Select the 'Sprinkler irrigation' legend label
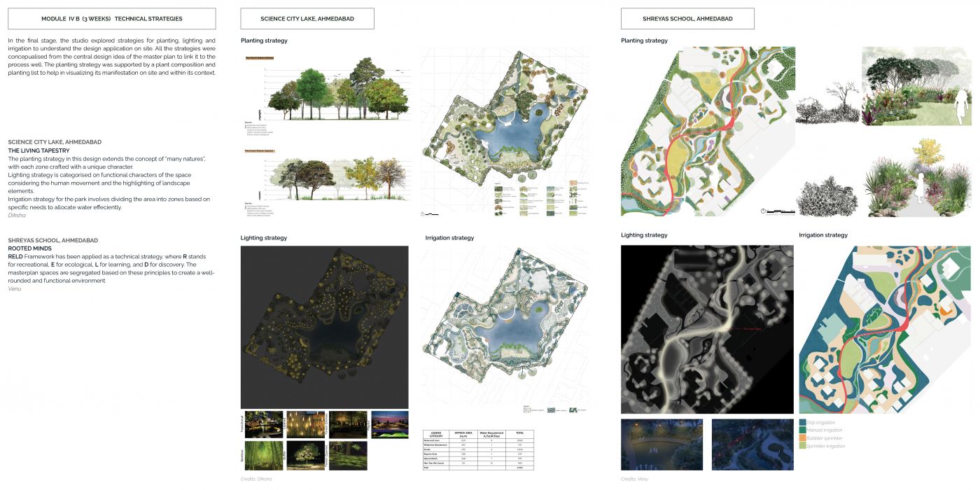Screen dimensions: 980x490 click(x=826, y=445)
